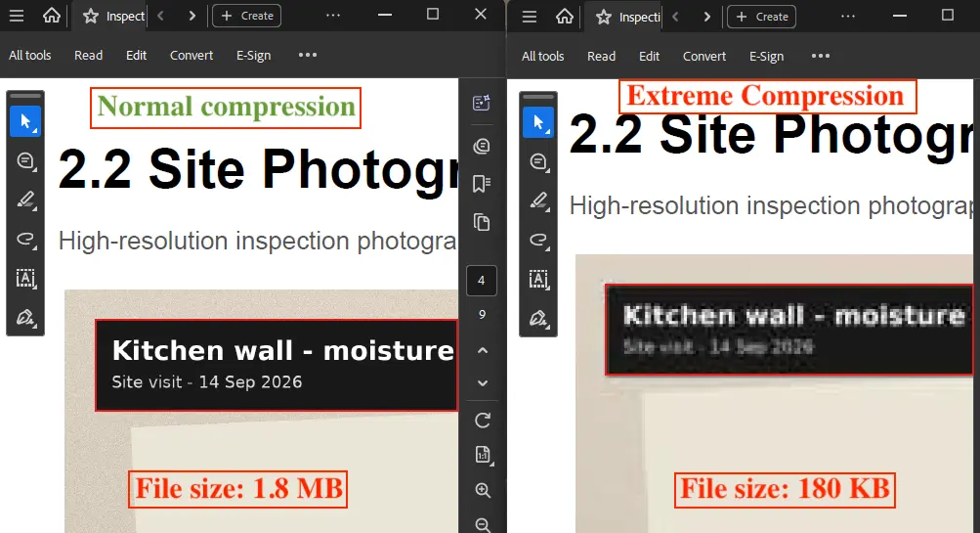
Task: Choose the Highlight pen tool in right window
Action: (538, 200)
